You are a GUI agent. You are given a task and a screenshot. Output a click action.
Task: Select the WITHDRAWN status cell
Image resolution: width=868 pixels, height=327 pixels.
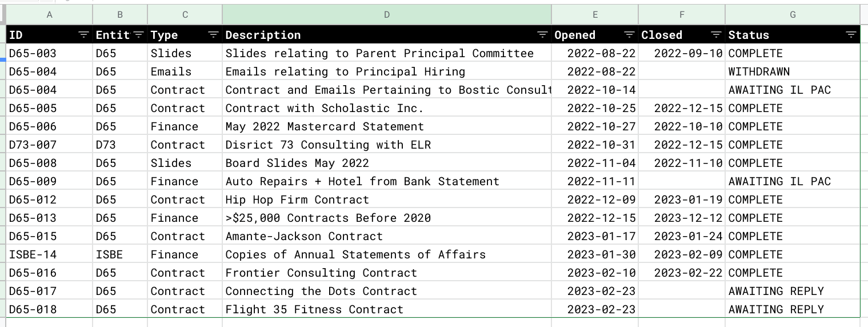pyautogui.click(x=793, y=71)
